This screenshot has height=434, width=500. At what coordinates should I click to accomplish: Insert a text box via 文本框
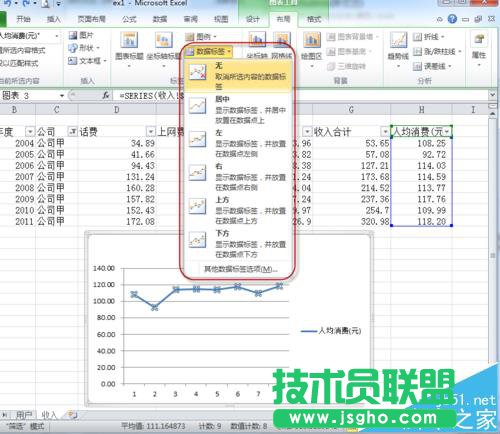(87, 61)
